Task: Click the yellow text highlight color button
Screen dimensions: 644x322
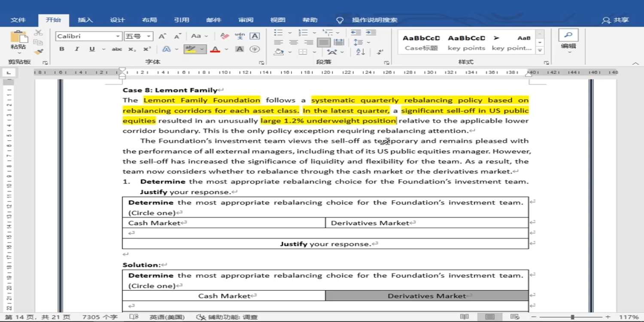Action: [191, 49]
